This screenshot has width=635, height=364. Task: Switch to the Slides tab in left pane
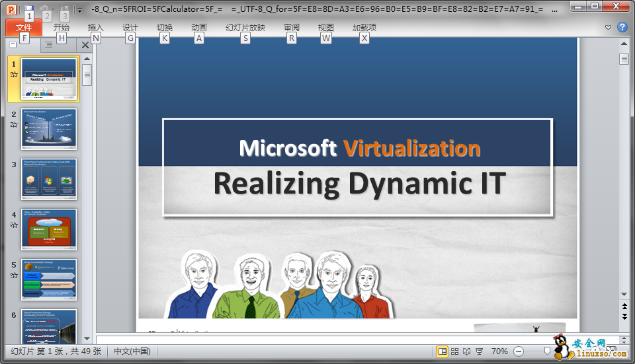pos(14,45)
